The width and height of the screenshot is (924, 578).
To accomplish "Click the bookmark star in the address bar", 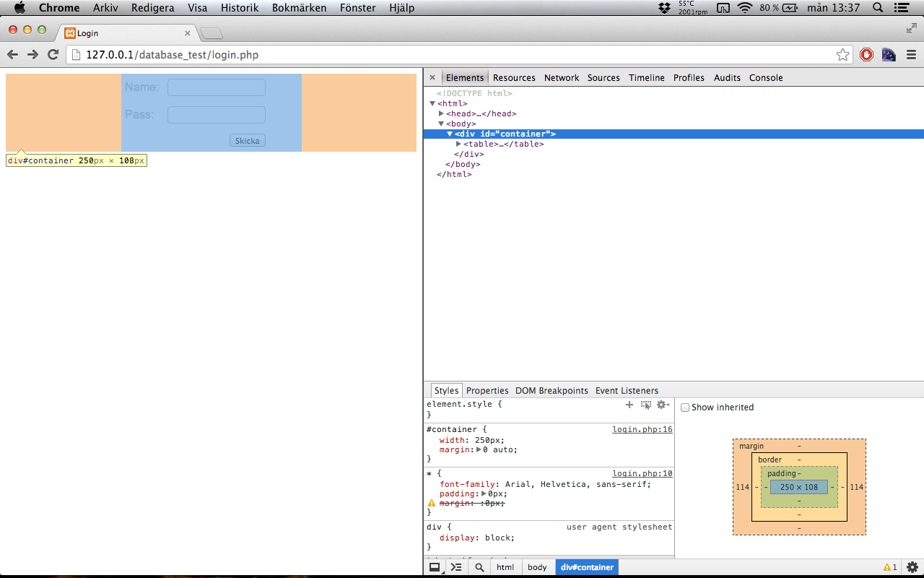I will pyautogui.click(x=842, y=54).
